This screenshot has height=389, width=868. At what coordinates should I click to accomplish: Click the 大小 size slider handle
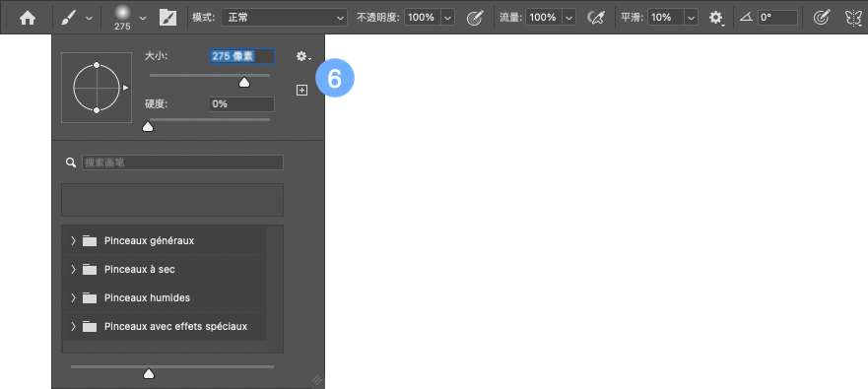[x=243, y=83]
